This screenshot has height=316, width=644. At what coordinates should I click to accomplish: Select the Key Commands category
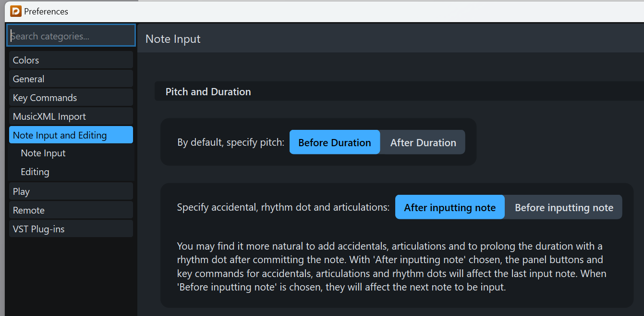point(71,97)
